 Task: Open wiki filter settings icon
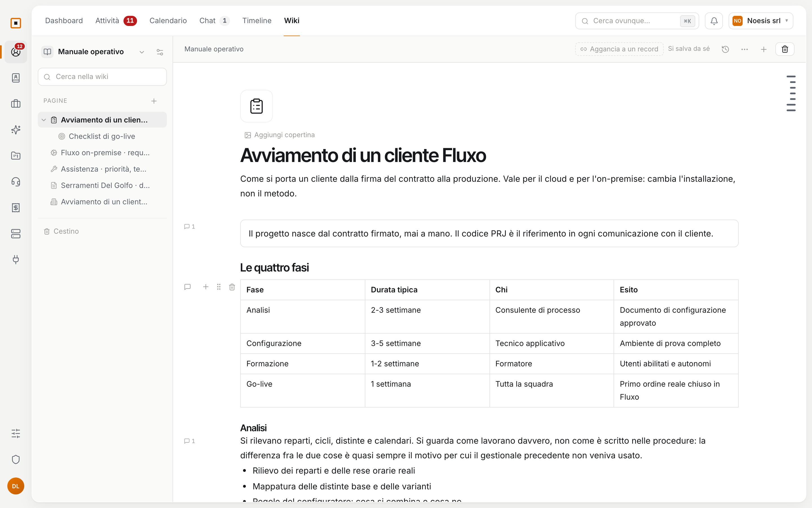(x=160, y=52)
